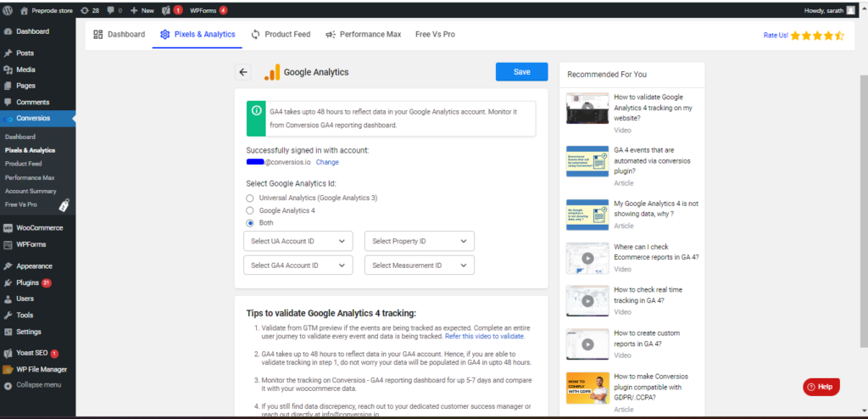
Task: Switch to the Product Feed tab
Action: [x=281, y=35]
